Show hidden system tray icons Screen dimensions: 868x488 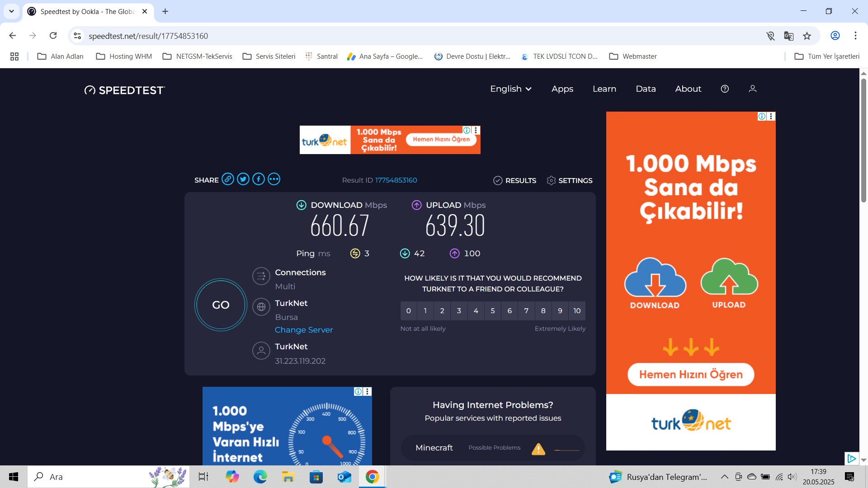click(x=724, y=477)
